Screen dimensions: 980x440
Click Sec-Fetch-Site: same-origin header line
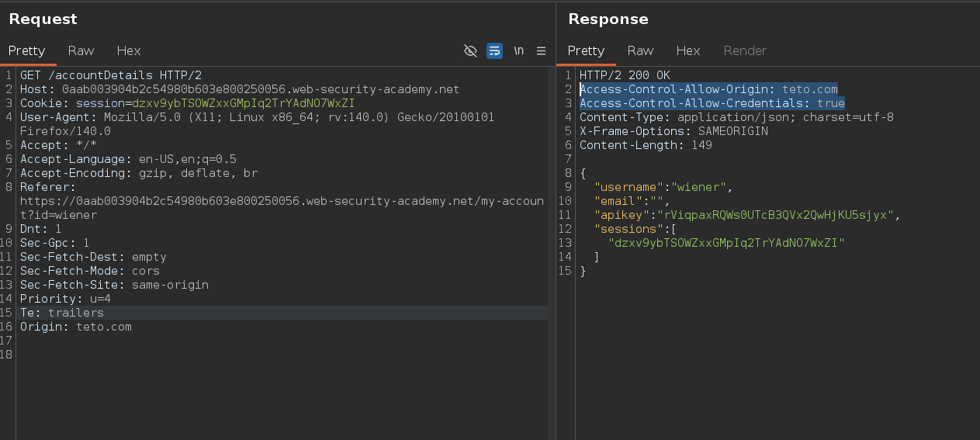114,285
